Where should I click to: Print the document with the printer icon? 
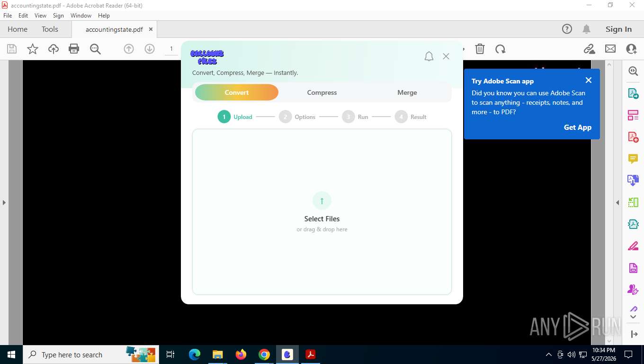74,49
